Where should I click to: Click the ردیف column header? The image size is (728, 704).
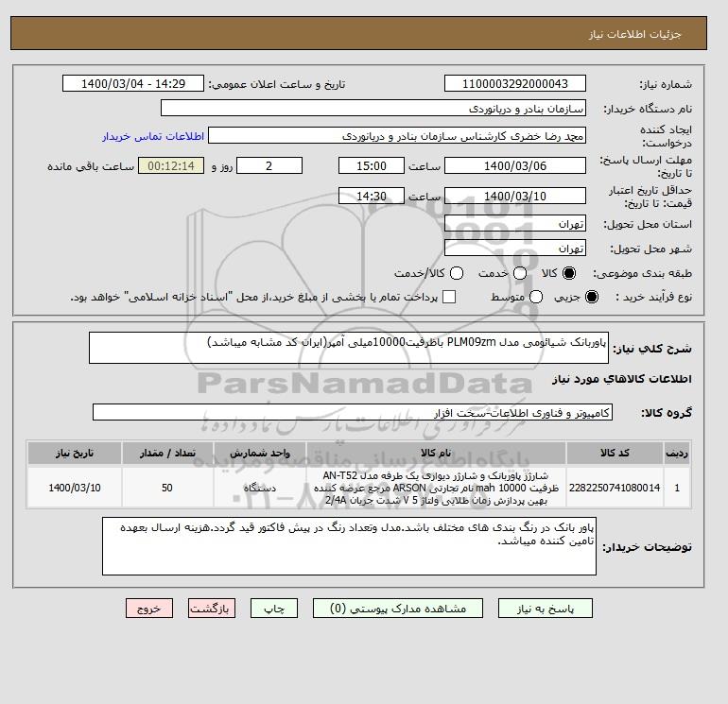click(677, 453)
